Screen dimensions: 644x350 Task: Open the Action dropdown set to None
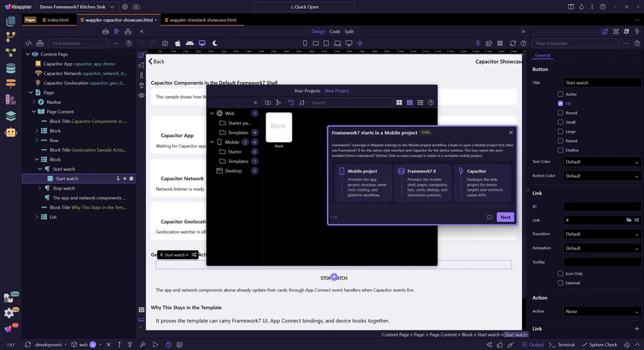pos(602,311)
